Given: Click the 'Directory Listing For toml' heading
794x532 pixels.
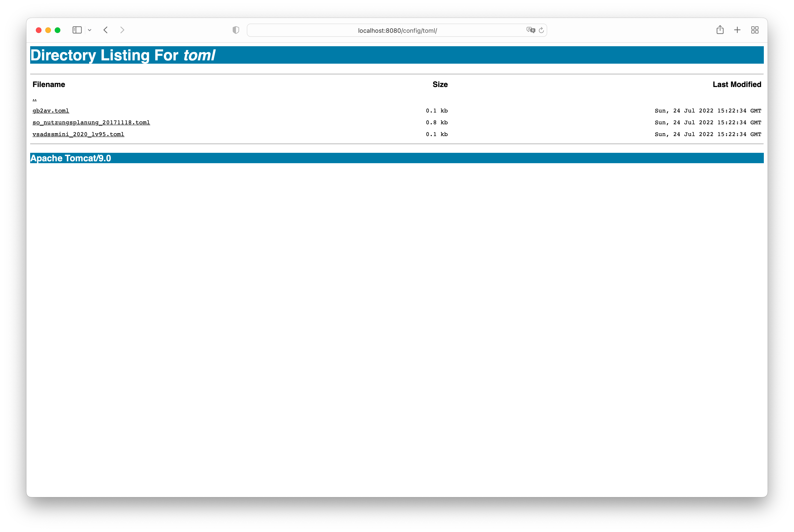Looking at the screenshot, I should click(x=123, y=55).
